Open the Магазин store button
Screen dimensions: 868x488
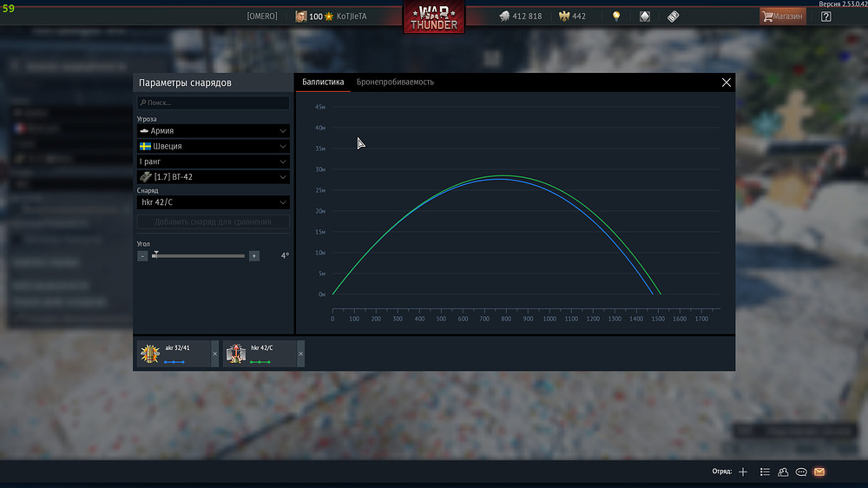pos(783,16)
